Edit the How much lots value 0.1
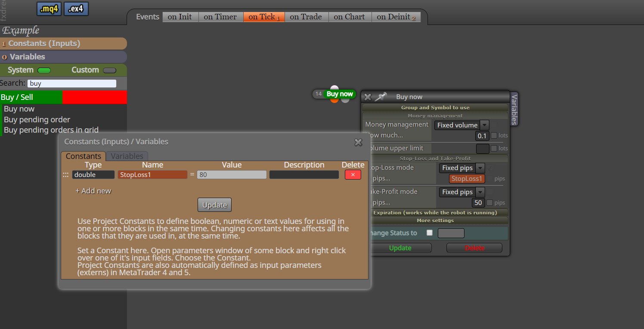 click(482, 136)
